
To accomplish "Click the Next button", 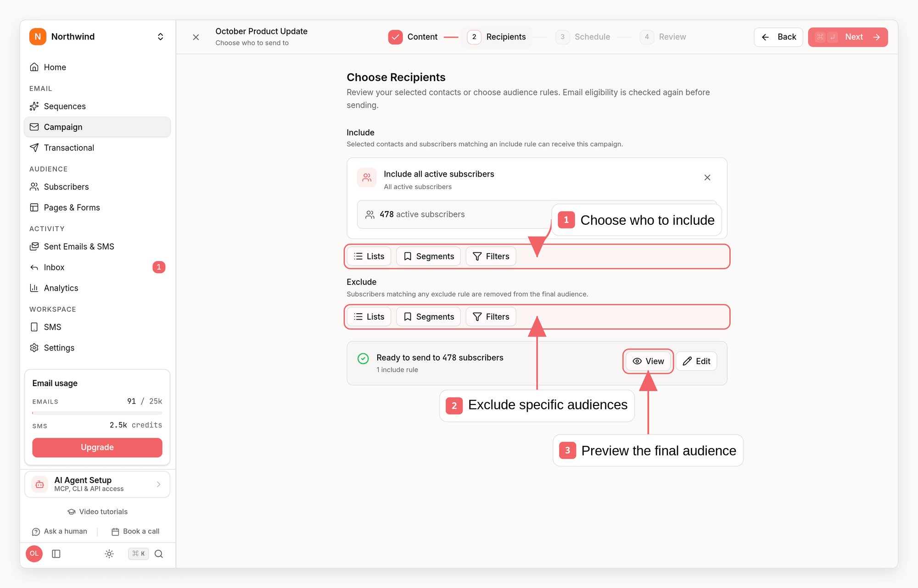I will (848, 37).
